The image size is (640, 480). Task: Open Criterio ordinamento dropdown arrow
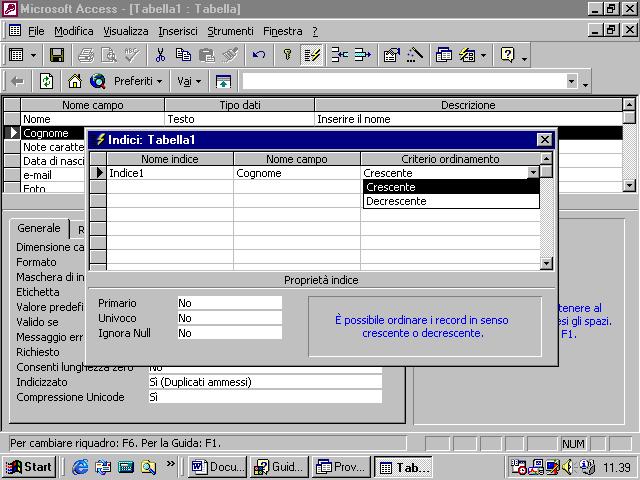pyautogui.click(x=533, y=173)
